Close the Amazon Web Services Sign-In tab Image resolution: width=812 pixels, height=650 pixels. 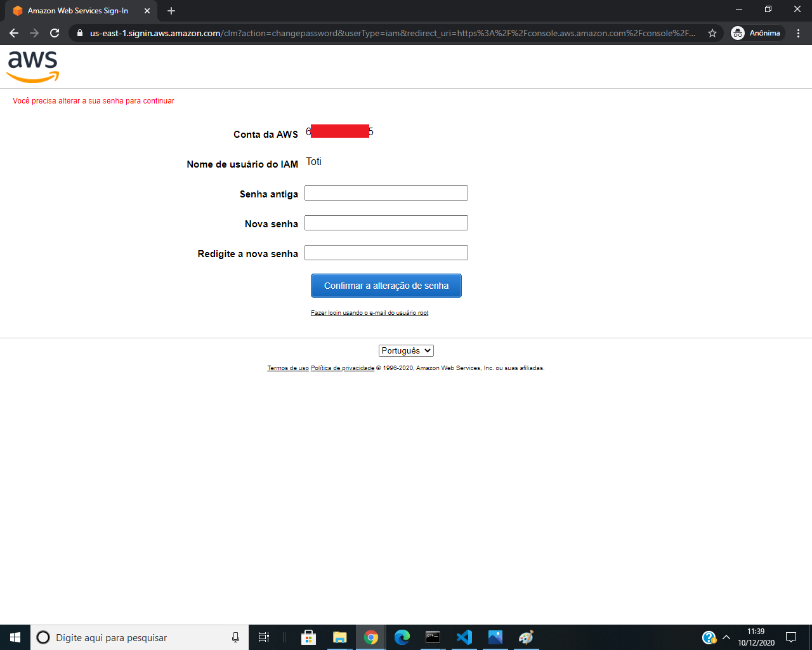tap(147, 11)
